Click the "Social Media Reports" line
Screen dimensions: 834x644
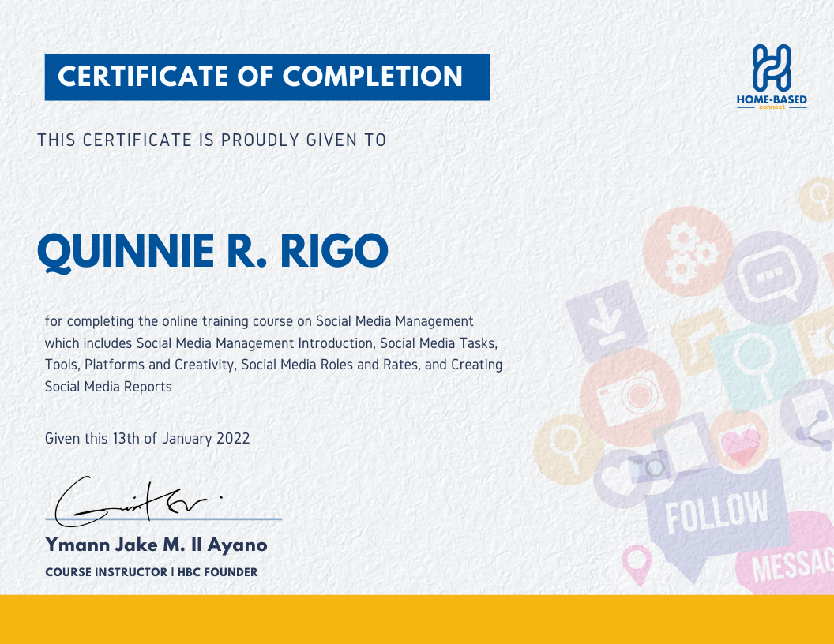click(108, 387)
